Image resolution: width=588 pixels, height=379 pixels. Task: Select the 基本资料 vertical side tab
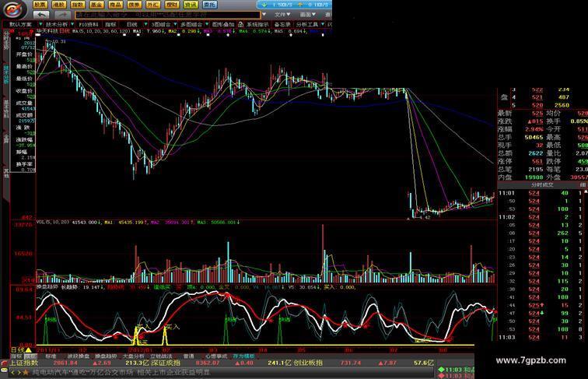(x=5, y=110)
